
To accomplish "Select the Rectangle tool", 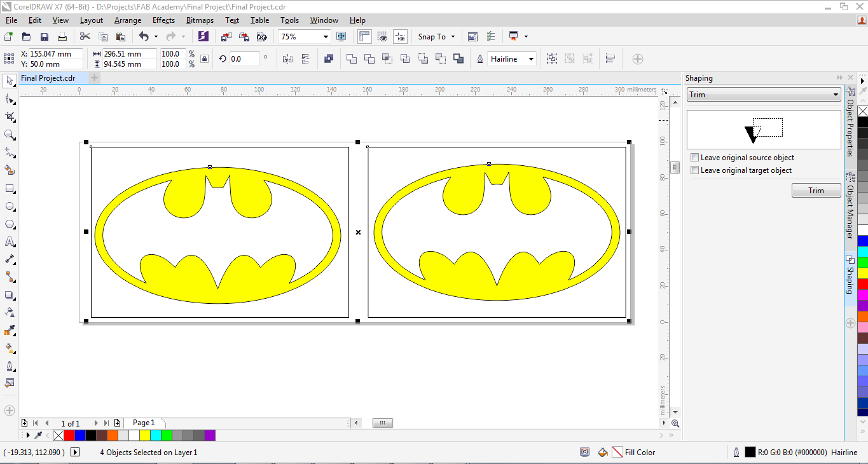I will 10,189.
